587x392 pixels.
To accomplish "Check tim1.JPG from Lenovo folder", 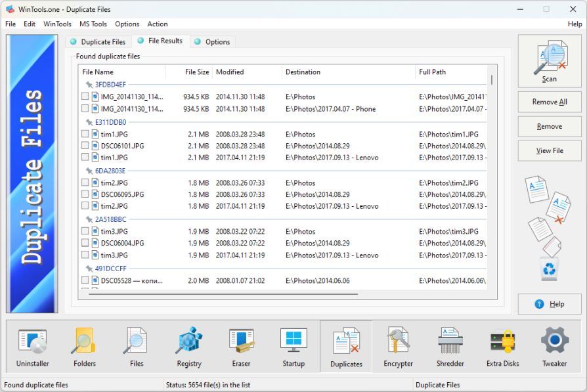I will (x=85, y=157).
